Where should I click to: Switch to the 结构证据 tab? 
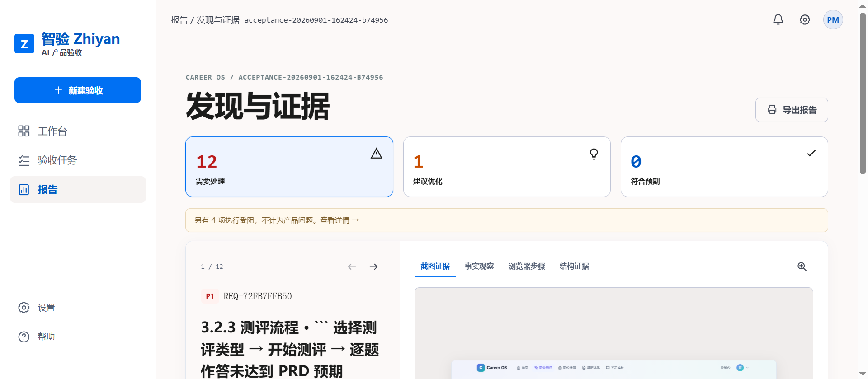(x=574, y=266)
